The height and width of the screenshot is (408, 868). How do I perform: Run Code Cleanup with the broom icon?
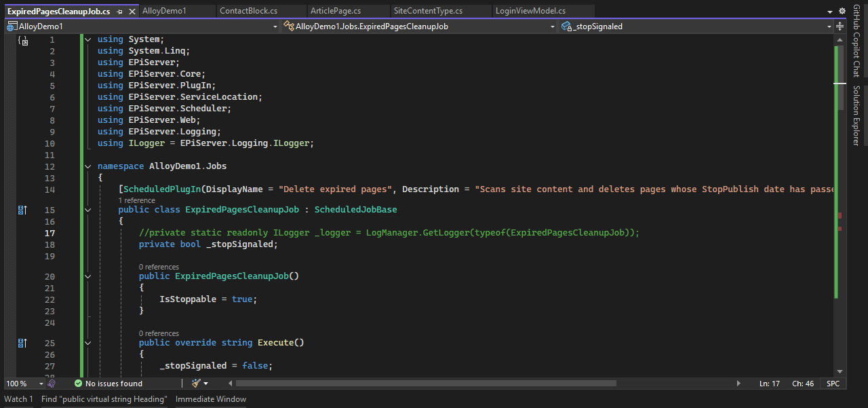(195, 383)
